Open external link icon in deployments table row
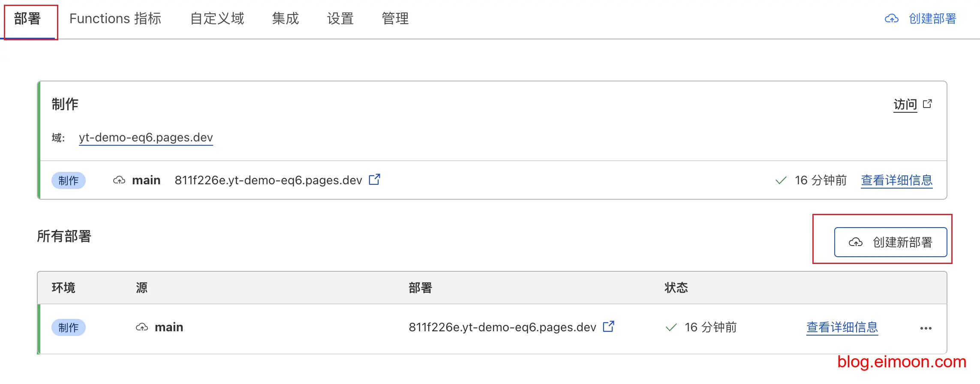Screen dimensions: 980x384 coord(608,327)
